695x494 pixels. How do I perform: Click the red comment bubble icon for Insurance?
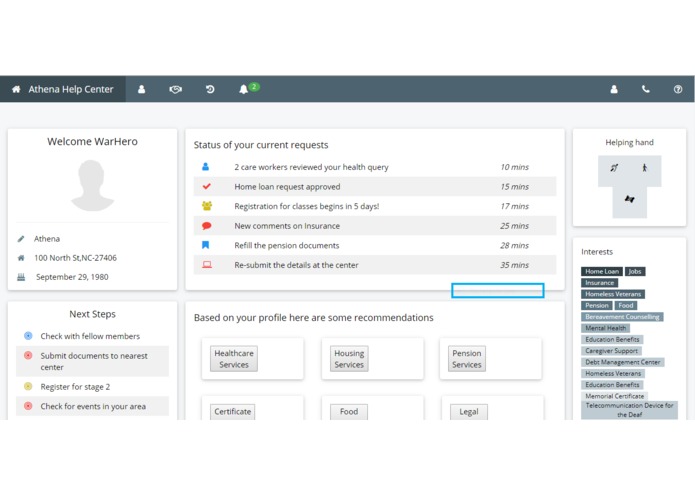(207, 226)
